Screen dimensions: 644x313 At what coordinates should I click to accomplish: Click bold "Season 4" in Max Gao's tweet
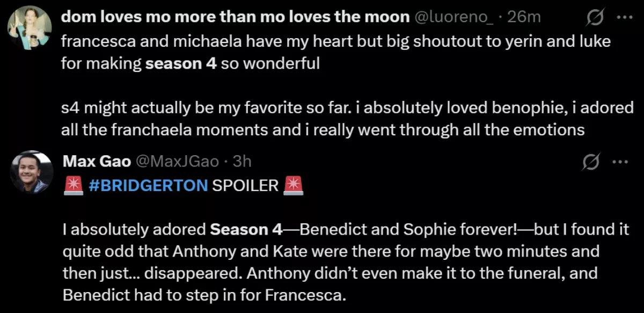pyautogui.click(x=246, y=230)
